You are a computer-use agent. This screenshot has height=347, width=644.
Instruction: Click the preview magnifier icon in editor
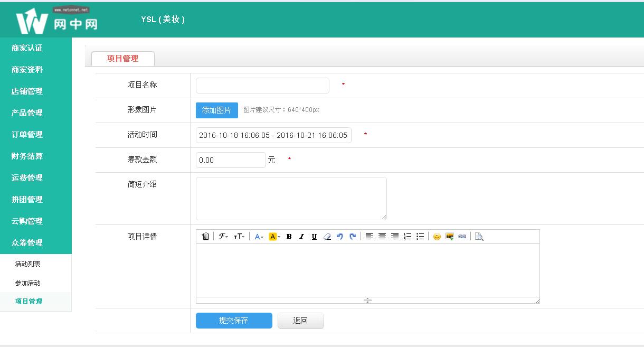[x=479, y=237]
